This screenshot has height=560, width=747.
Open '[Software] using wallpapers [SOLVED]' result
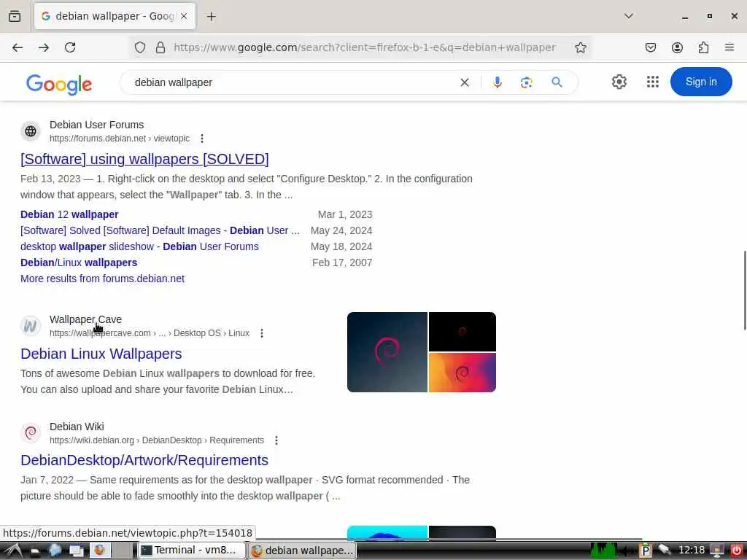click(144, 159)
